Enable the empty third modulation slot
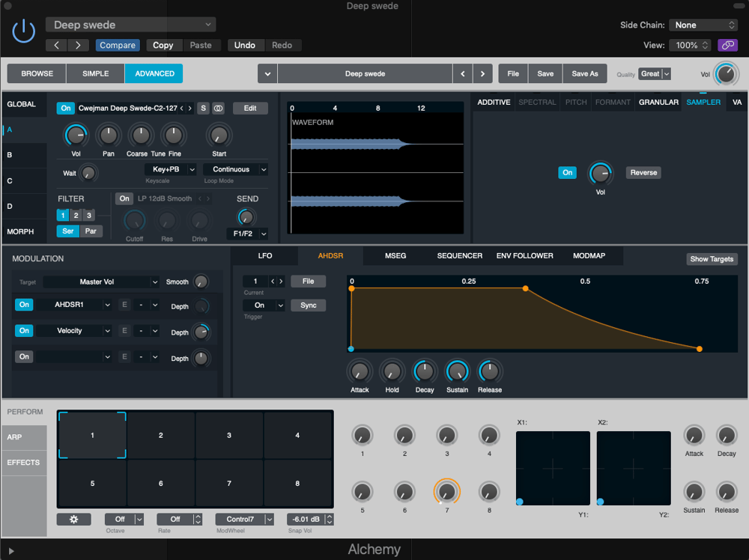 tap(24, 356)
